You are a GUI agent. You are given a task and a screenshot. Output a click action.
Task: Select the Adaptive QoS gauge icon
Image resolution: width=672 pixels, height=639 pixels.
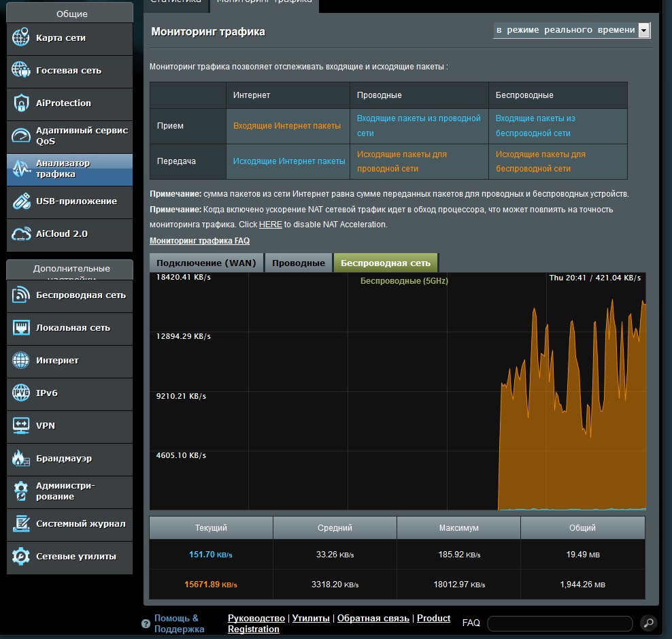pos(21,135)
